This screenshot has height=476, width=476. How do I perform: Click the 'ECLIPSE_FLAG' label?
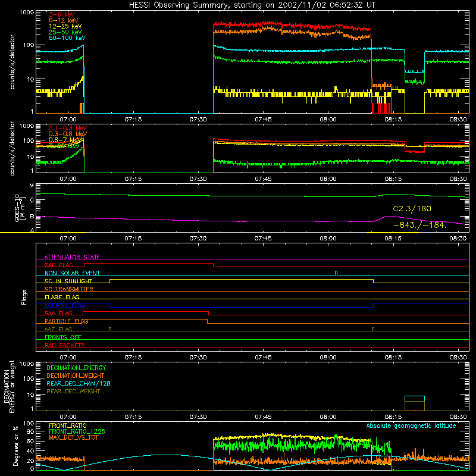click(x=65, y=305)
